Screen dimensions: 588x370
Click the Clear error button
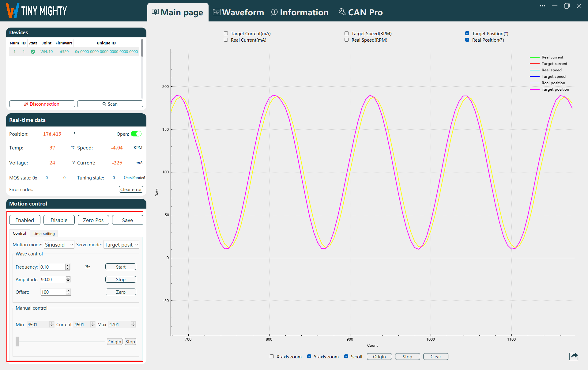tap(131, 189)
